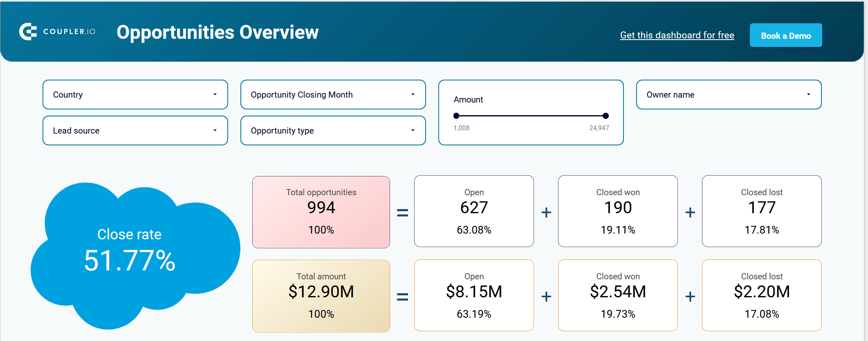Select the Open 627 opportunities card

[x=474, y=211]
